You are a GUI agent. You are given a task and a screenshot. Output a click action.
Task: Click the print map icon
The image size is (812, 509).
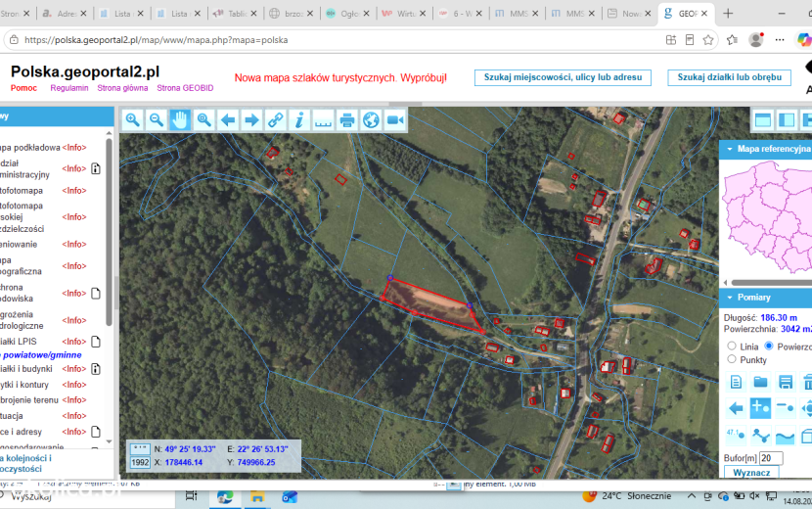click(347, 120)
